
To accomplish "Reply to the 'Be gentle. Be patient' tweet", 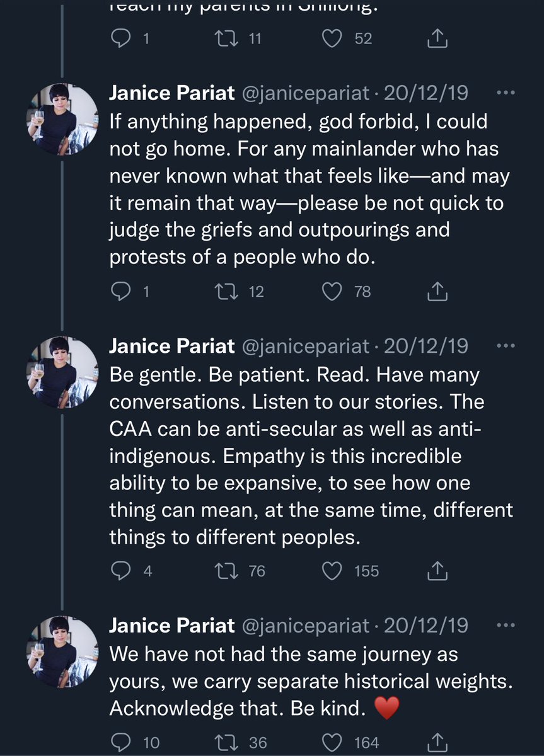I will [120, 571].
